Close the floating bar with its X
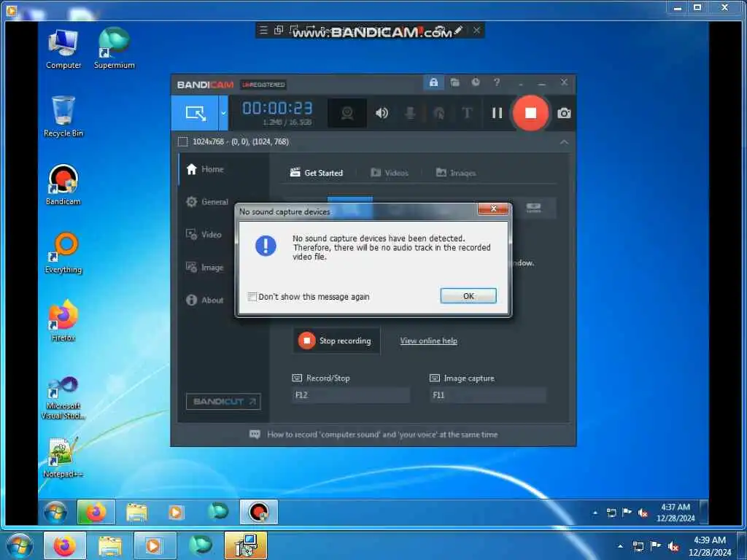The width and height of the screenshot is (747, 560). [x=476, y=31]
